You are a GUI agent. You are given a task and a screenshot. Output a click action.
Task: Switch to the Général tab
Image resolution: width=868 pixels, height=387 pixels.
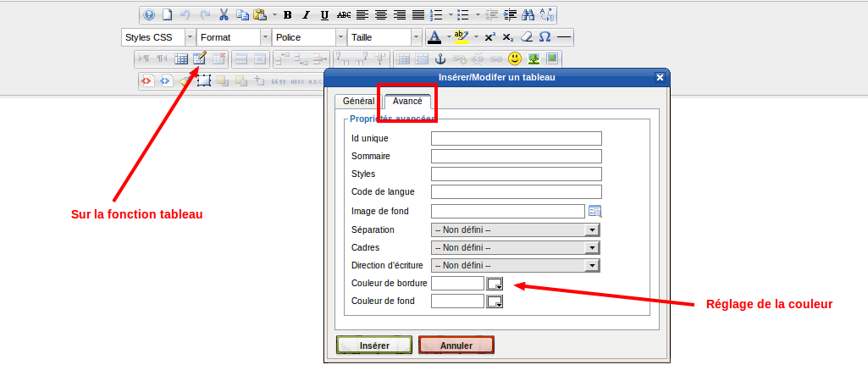coord(358,101)
